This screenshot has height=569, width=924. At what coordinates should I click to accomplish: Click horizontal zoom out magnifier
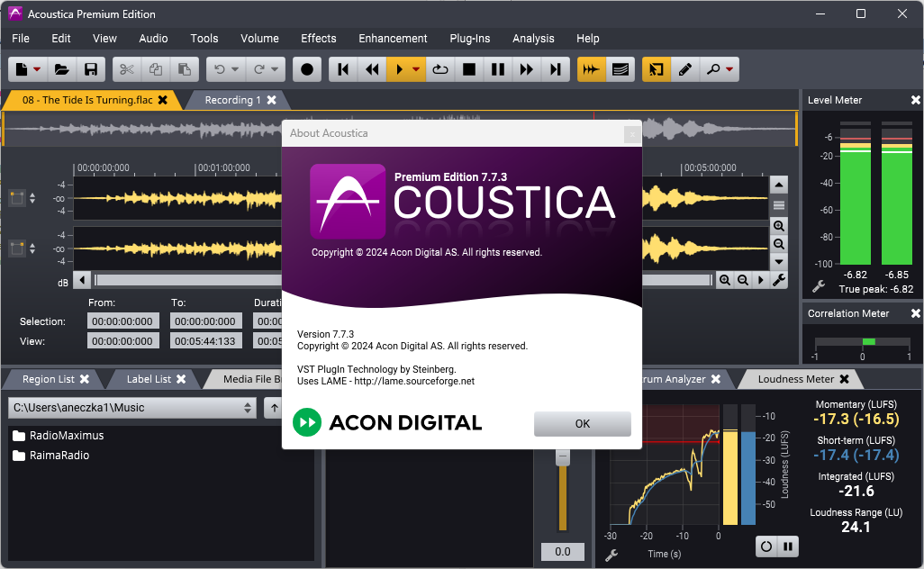pos(743,280)
